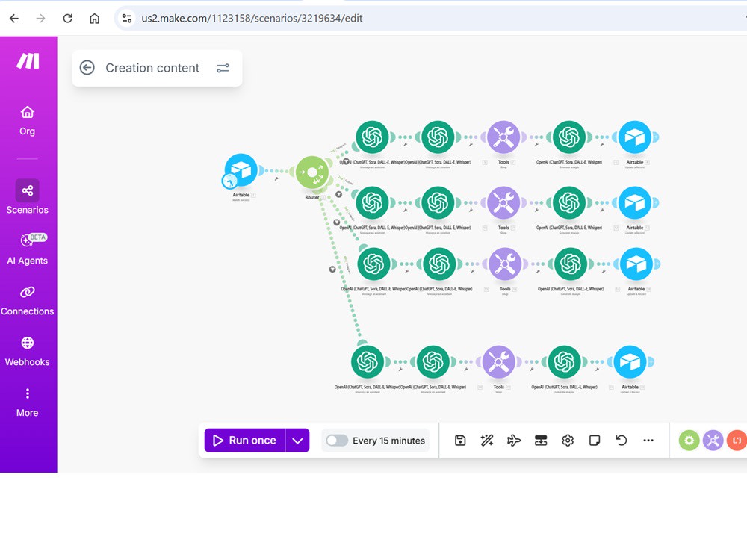Open scenario settings gear in toolbar
Screen dimensions: 747x560
click(568, 441)
